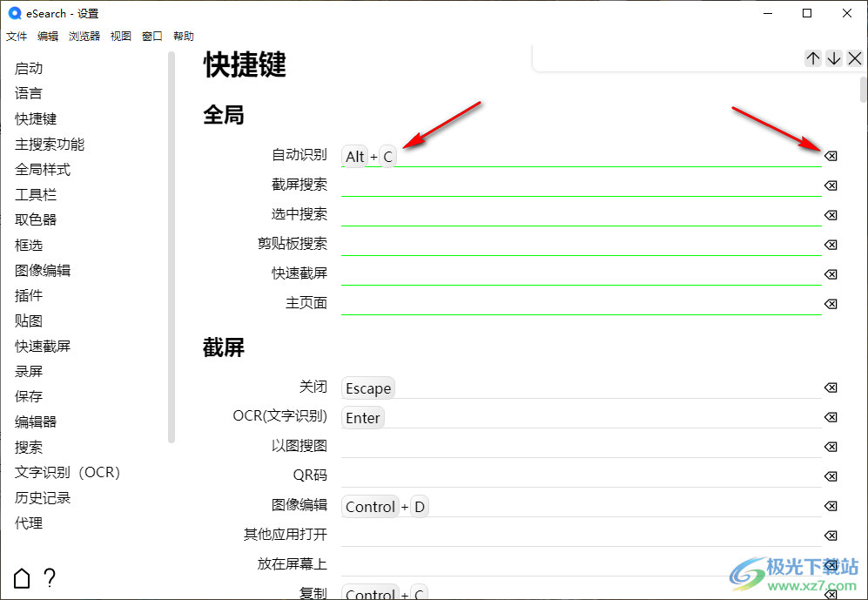Screen dimensions: 868x600
Task: Click the 自动识别 shortcut field showing Alt+C
Action: 582,156
